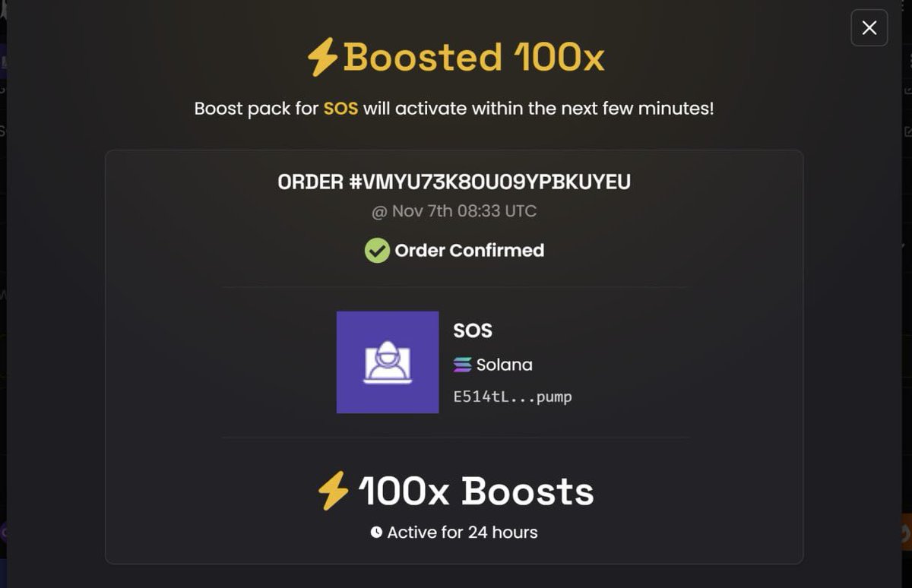The image size is (912, 588).
Task: Click the Active for 24 hours label
Action: pyautogui.click(x=462, y=533)
